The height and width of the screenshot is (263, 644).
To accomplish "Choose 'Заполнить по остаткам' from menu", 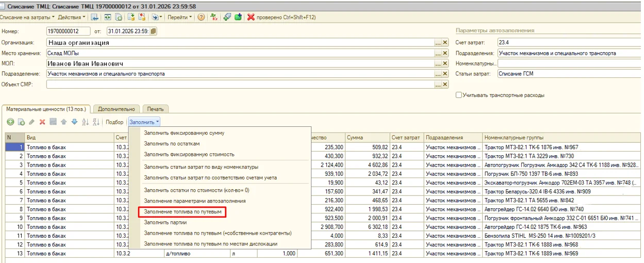I will tap(172, 144).
